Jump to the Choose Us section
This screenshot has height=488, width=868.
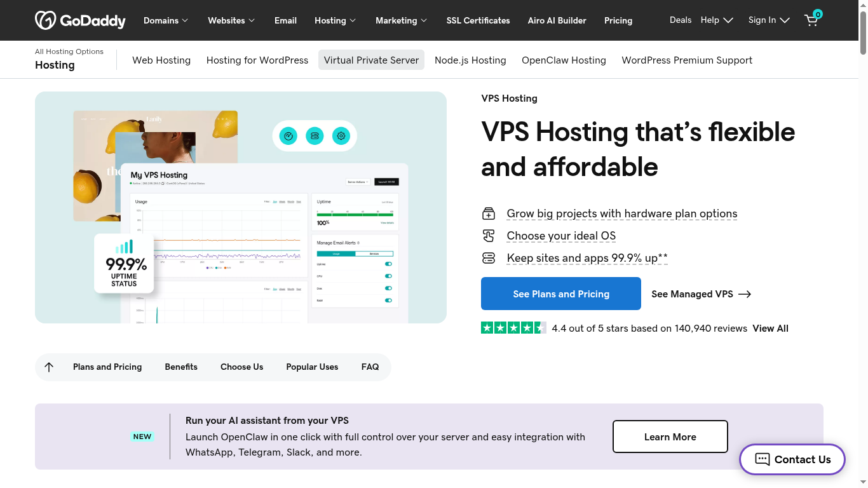point(241,367)
